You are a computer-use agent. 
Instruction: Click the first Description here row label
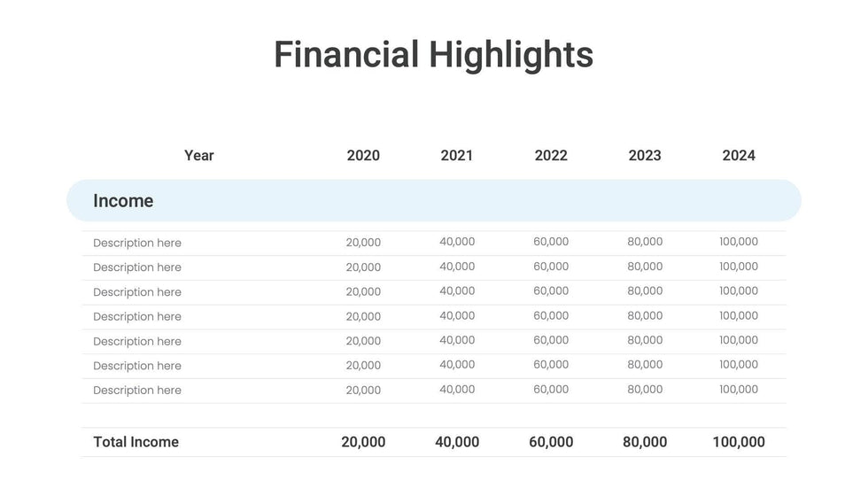pyautogui.click(x=137, y=243)
